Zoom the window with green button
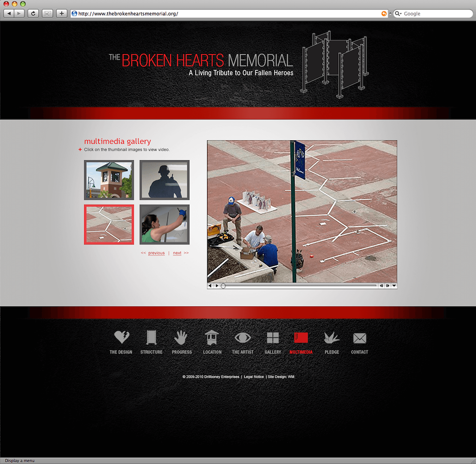 (x=22, y=4)
